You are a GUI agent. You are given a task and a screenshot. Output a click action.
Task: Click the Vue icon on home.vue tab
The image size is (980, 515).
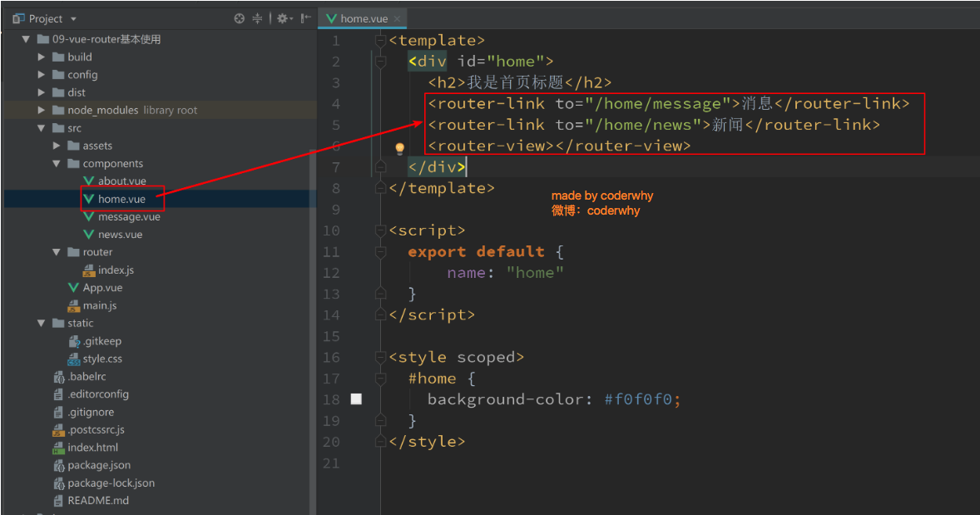(x=331, y=19)
